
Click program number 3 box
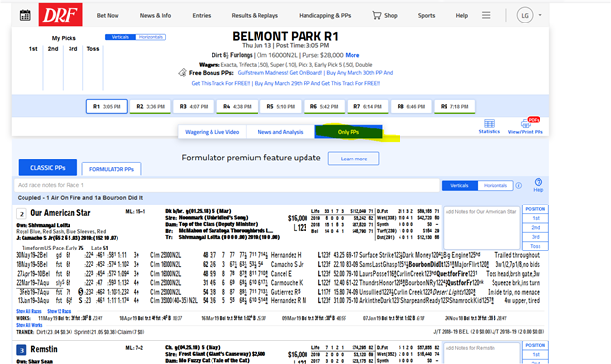pyautogui.click(x=21, y=350)
